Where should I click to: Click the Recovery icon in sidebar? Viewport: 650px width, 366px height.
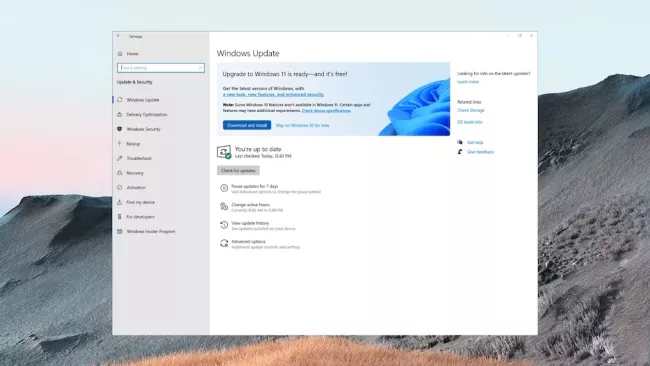coord(120,173)
